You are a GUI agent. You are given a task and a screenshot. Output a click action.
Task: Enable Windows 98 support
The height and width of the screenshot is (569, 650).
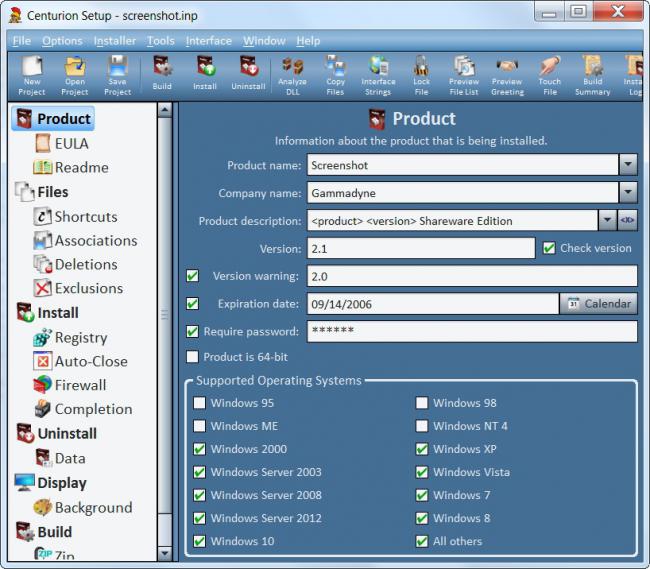tap(422, 403)
